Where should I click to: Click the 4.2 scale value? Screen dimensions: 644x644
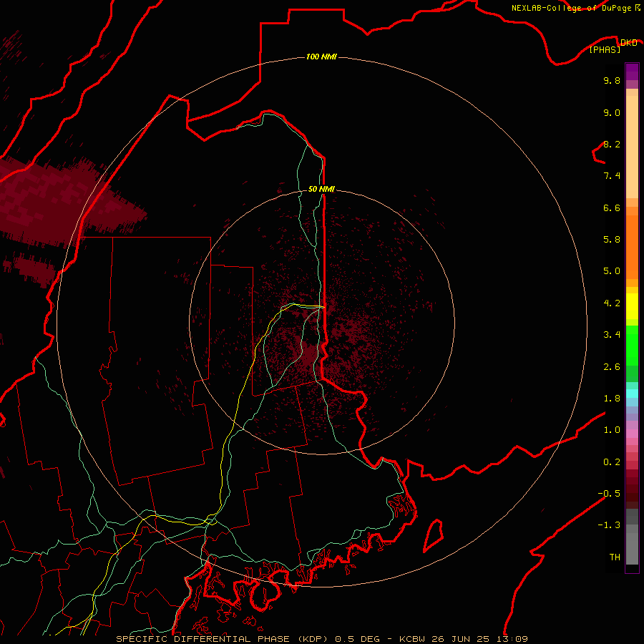(612, 303)
